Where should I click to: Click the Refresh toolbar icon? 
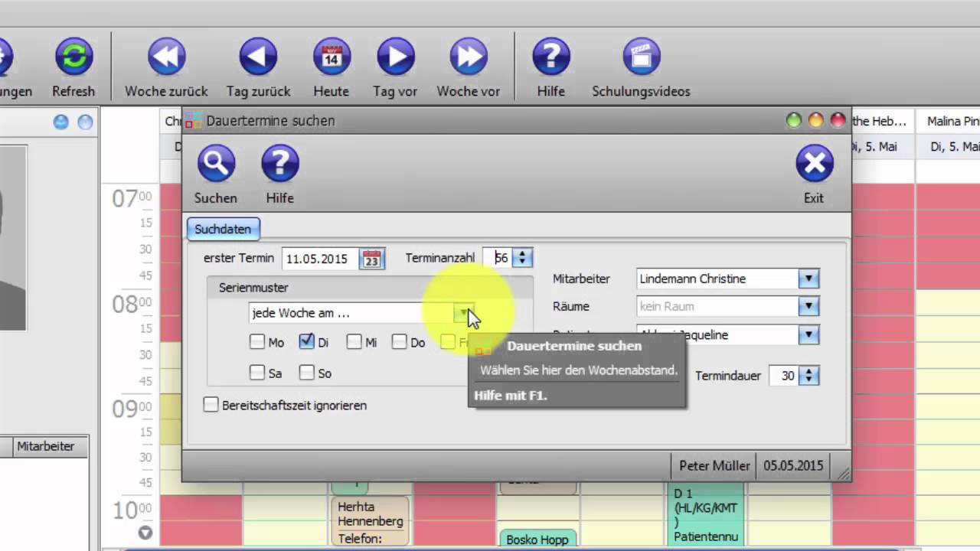tap(73, 58)
